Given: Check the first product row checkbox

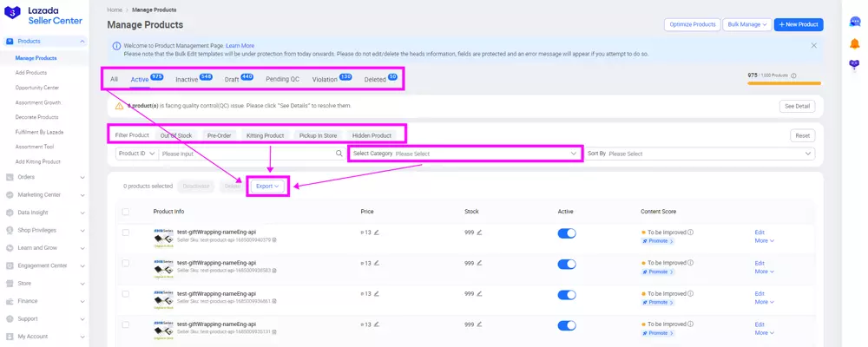Looking at the screenshot, I should pyautogui.click(x=126, y=232).
